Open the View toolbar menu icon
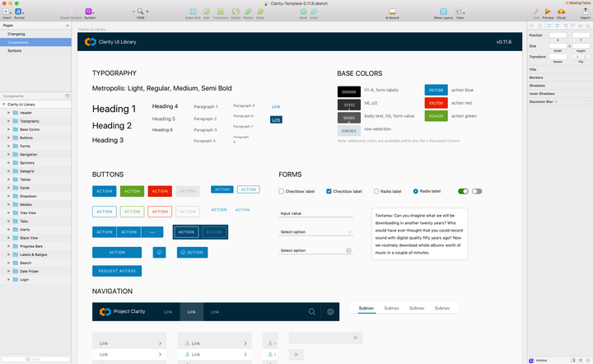593x364 pixels. (x=459, y=12)
